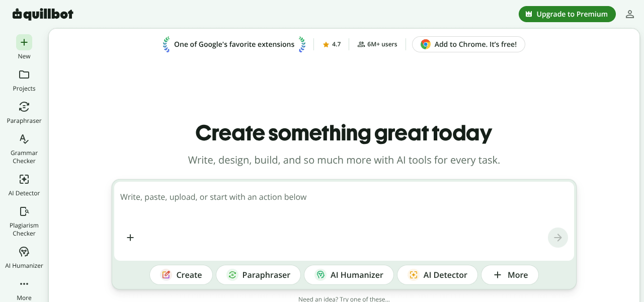The width and height of the screenshot is (644, 302).
Task: Click the Upgrade to Premium button
Action: (567, 14)
